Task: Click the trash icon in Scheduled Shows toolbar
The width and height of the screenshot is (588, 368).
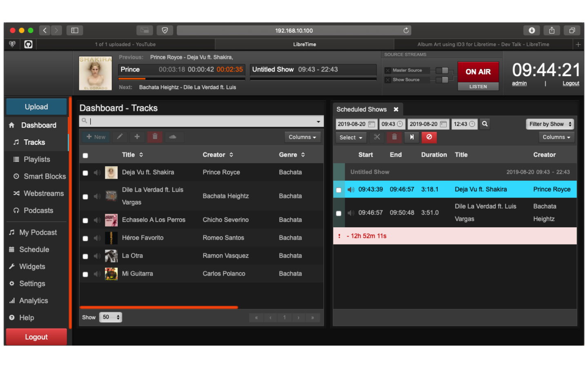Action: point(394,137)
